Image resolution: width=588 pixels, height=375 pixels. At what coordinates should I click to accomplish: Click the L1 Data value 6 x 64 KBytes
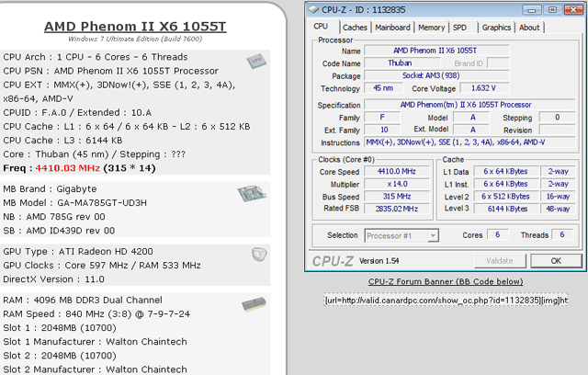(x=506, y=171)
